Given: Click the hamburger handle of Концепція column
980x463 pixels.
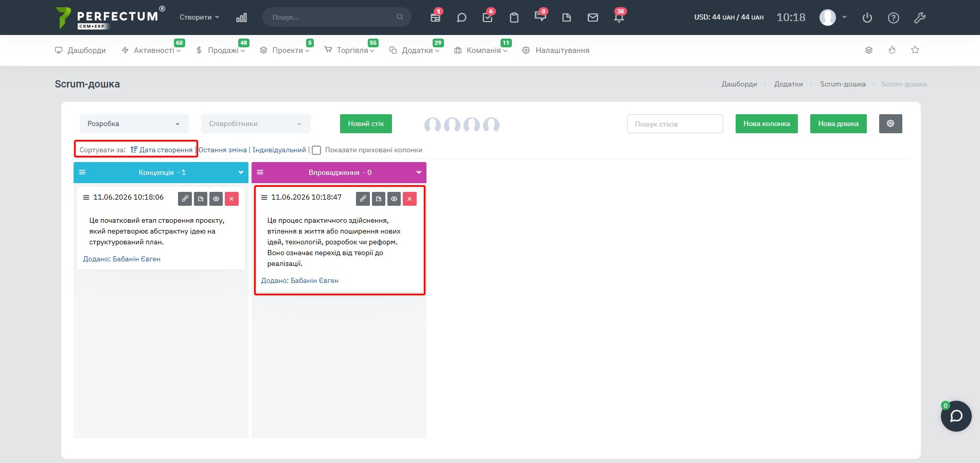Looking at the screenshot, I should pyautogui.click(x=82, y=172).
